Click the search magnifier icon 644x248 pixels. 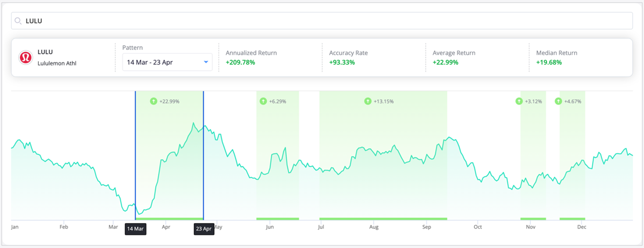click(18, 21)
